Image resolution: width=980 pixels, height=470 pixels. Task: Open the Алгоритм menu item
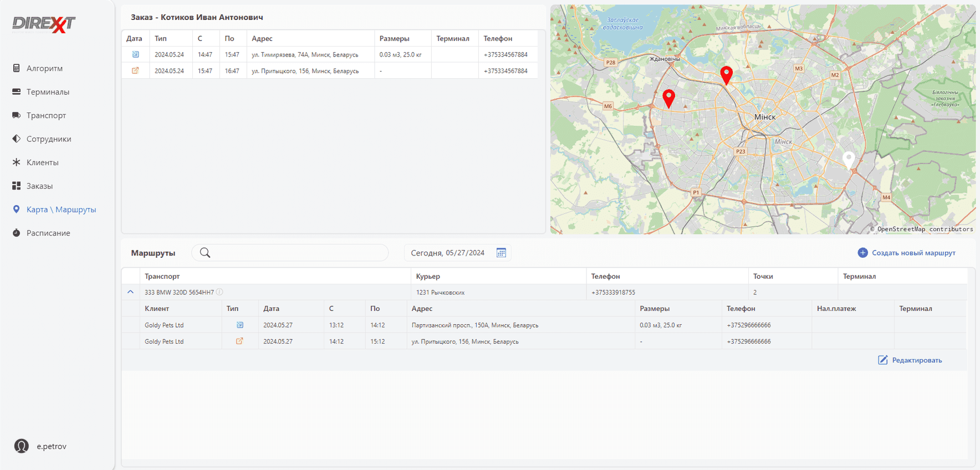tap(44, 68)
